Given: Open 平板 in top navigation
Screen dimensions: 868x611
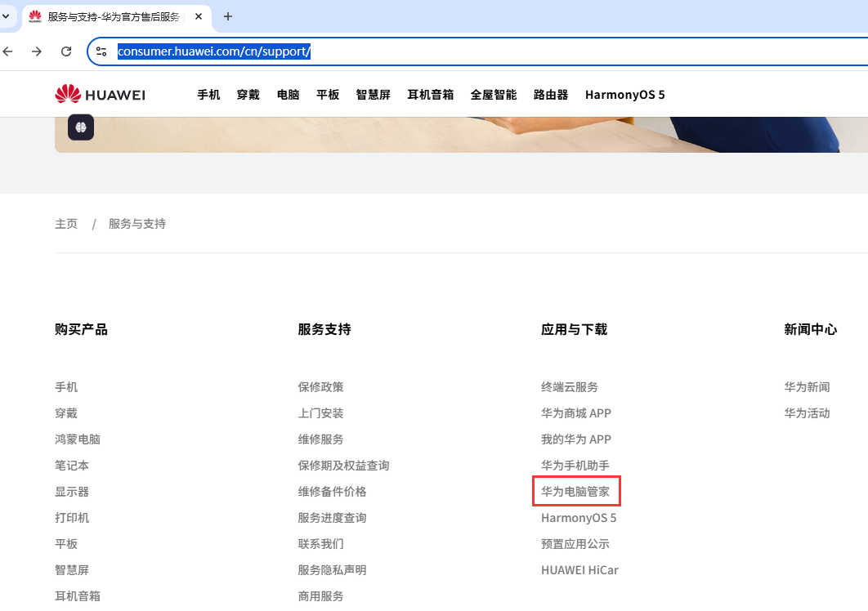Looking at the screenshot, I should pos(328,95).
